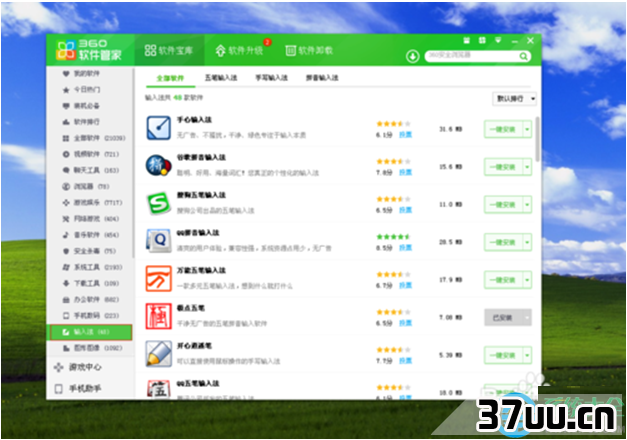Switch to the 软件宝库 top tab
627x440 pixels.
click(x=169, y=50)
